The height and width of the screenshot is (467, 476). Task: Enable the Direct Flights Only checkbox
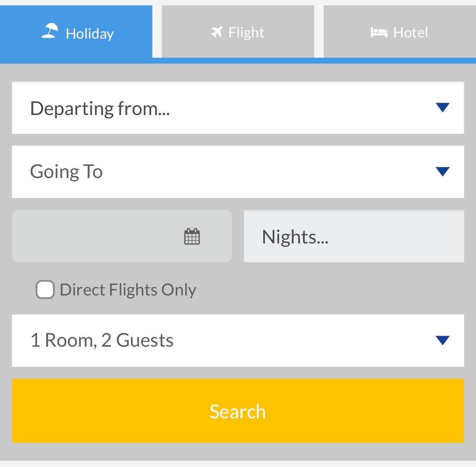pyautogui.click(x=45, y=290)
